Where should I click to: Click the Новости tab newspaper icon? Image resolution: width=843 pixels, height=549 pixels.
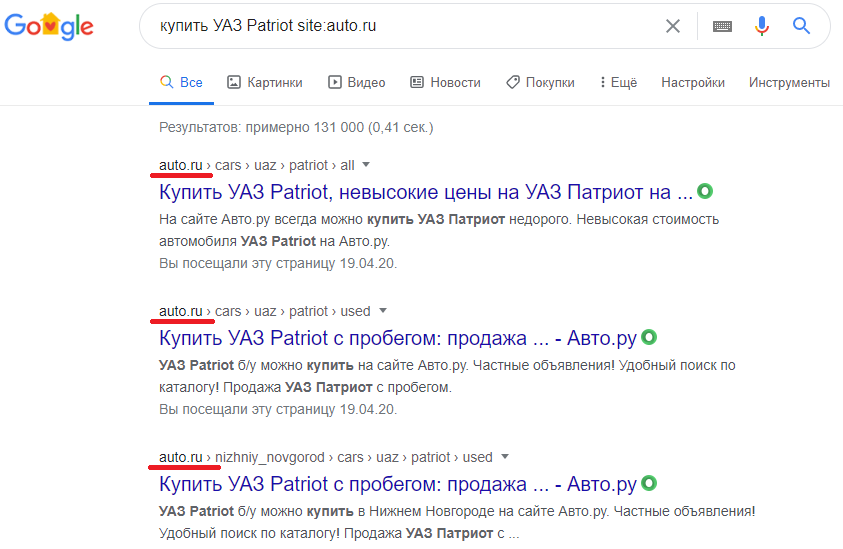click(417, 82)
